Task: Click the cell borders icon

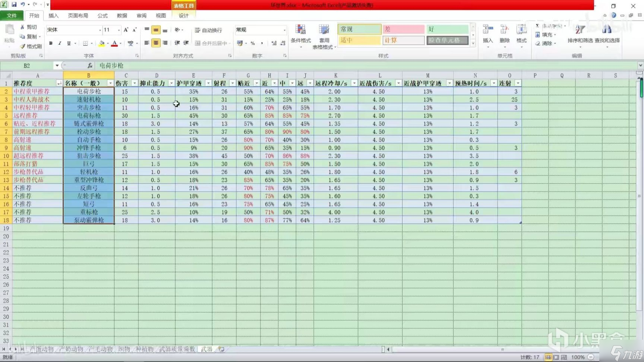Action: (85, 43)
